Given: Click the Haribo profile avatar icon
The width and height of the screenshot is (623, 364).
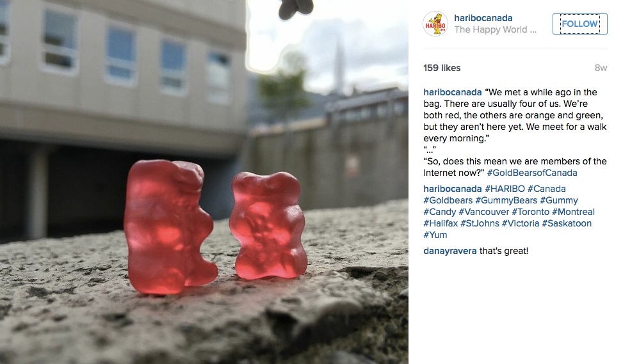Looking at the screenshot, I should (435, 24).
